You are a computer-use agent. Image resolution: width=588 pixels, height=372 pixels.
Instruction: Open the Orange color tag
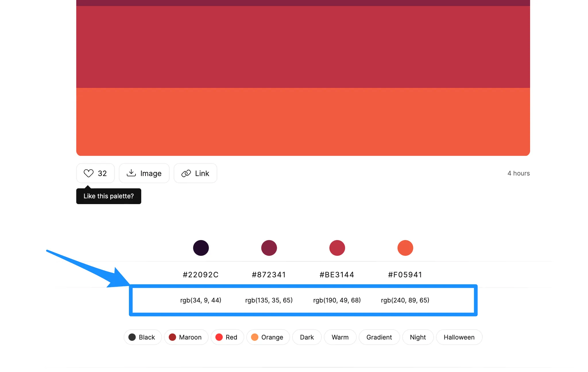(268, 337)
